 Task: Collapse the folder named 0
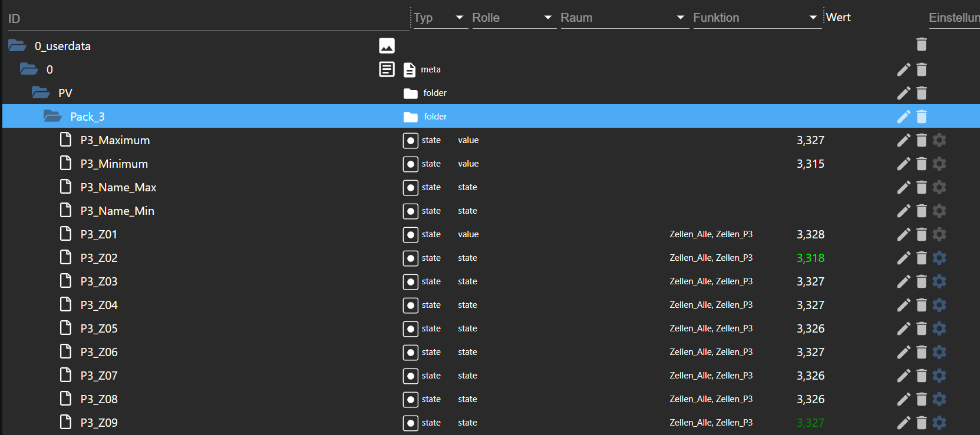29,69
